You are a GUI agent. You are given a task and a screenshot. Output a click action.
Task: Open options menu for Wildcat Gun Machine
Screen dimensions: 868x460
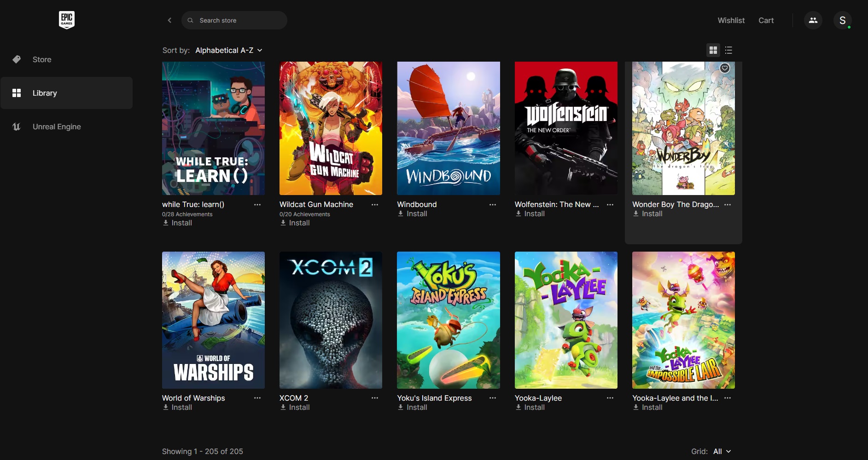click(375, 205)
